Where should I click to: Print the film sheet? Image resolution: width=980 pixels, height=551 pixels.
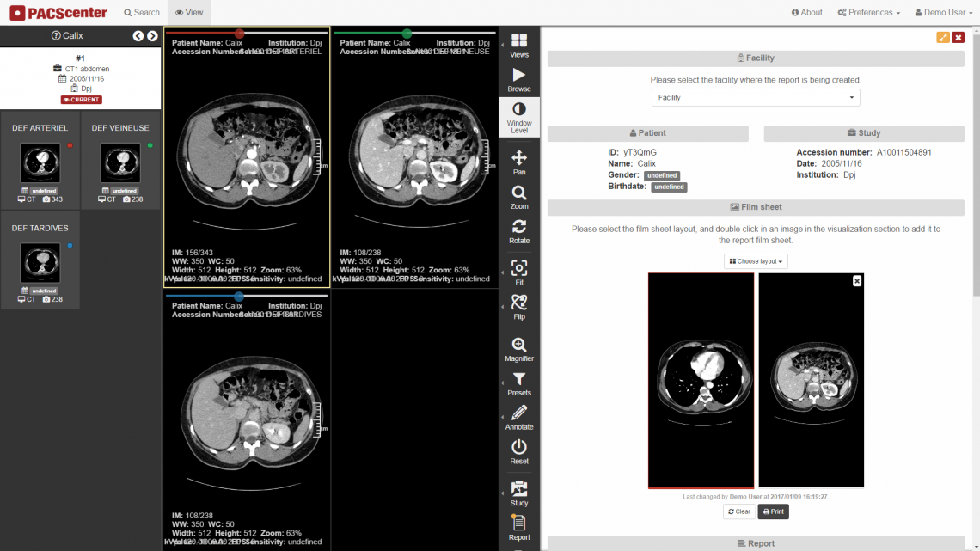click(x=773, y=511)
